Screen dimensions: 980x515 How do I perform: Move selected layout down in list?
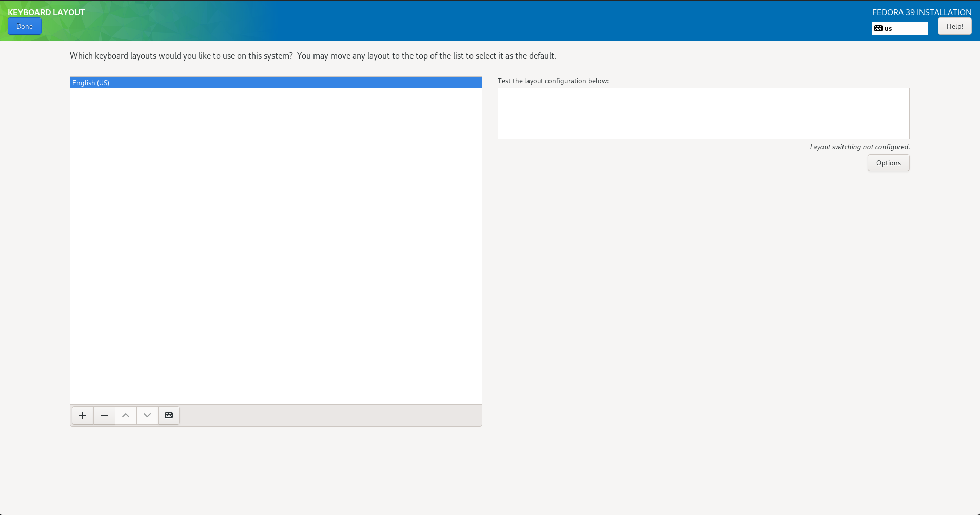click(147, 415)
